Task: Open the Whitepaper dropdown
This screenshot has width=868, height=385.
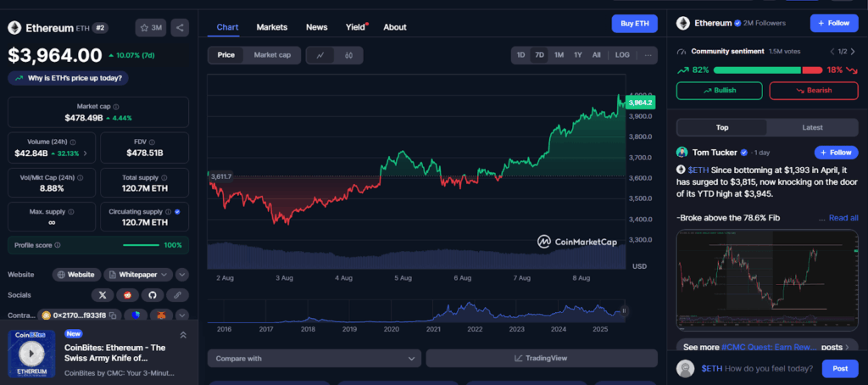Action: (x=138, y=274)
